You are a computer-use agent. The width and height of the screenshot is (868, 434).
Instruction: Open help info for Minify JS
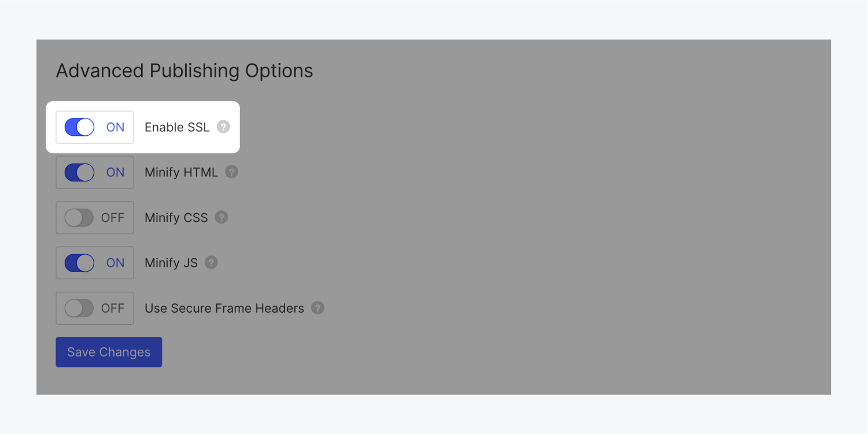[211, 263]
